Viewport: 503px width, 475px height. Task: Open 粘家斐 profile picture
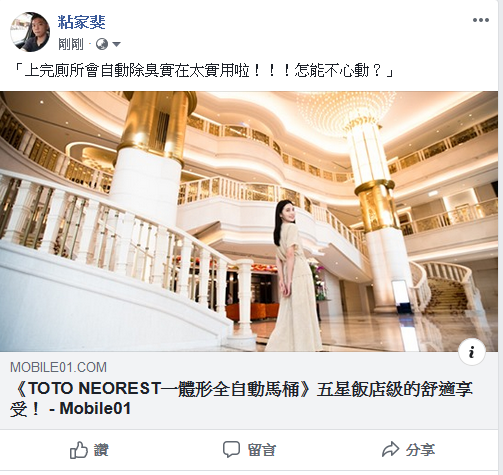pos(30,32)
